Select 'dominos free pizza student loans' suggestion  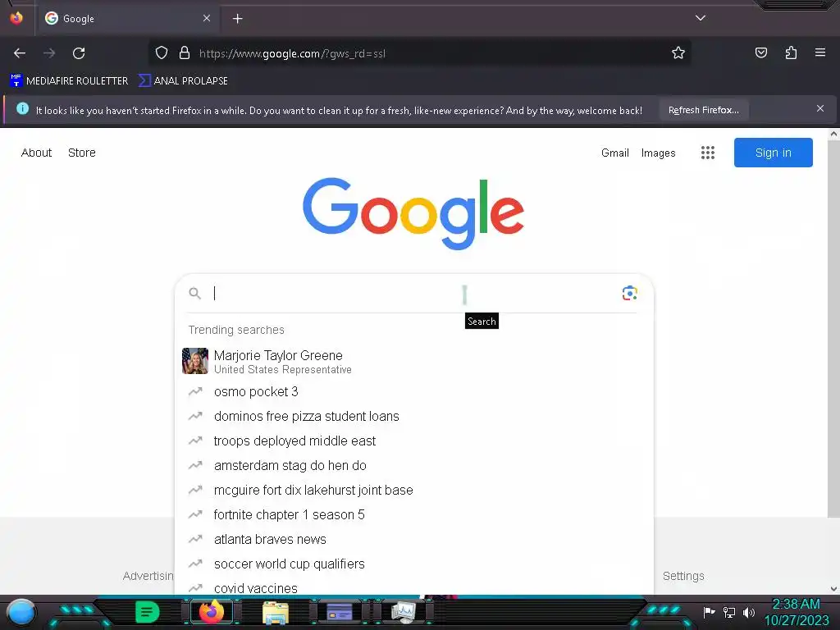point(413,416)
